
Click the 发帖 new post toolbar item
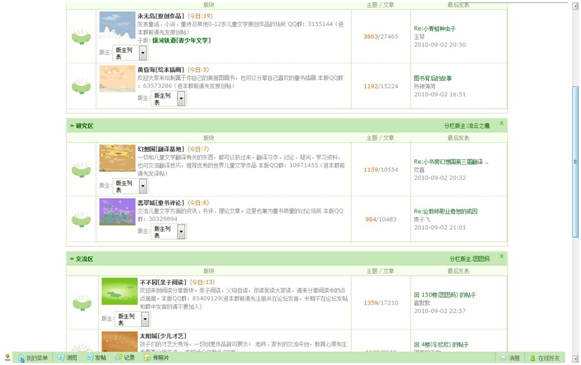pos(96,358)
